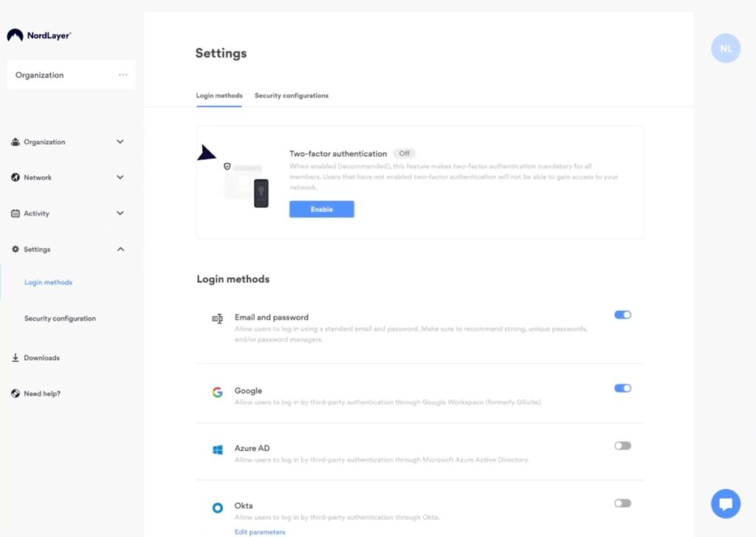The width and height of the screenshot is (756, 537).
Task: Click the Google login method label
Action: (x=248, y=390)
